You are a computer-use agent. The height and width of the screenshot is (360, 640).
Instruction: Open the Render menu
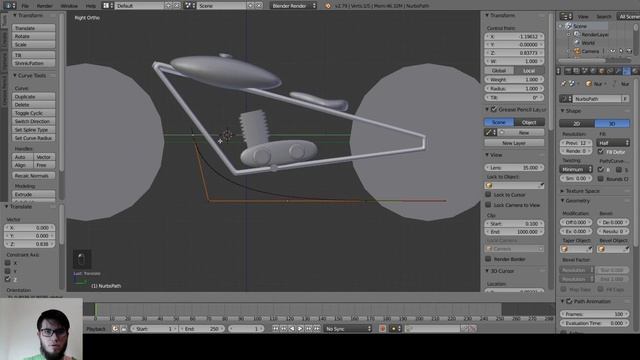point(44,6)
